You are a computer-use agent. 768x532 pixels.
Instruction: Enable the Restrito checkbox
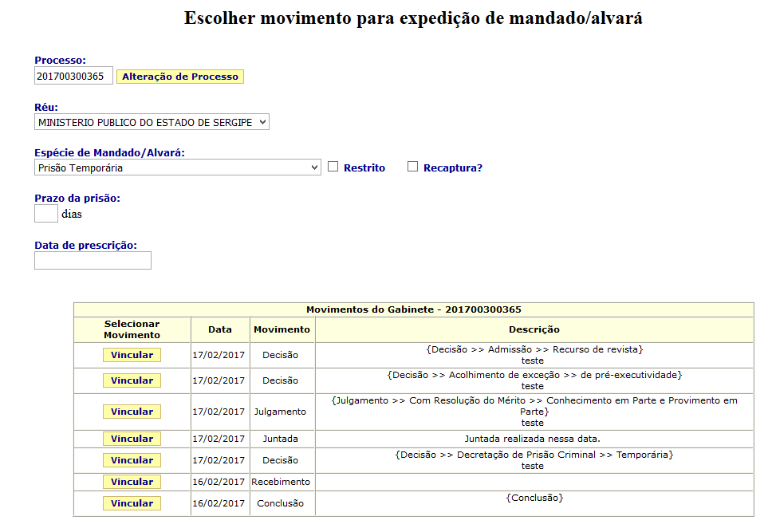point(333,167)
